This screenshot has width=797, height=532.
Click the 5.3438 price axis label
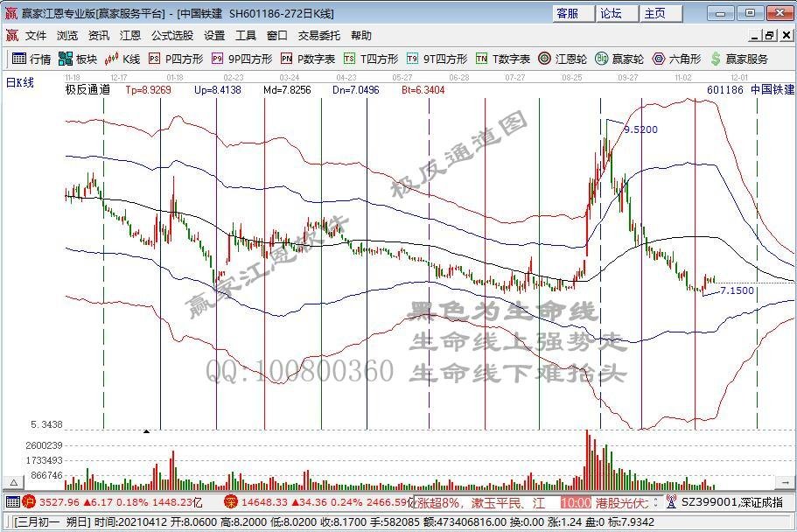(x=46, y=424)
